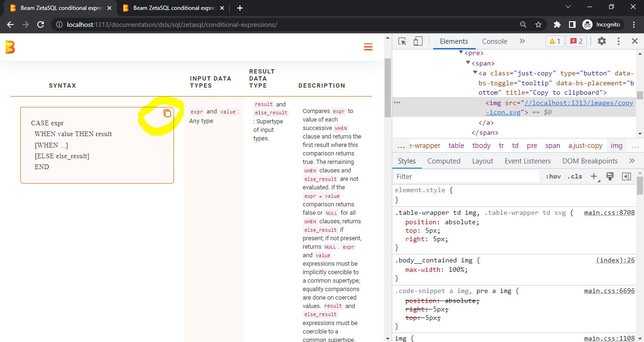This screenshot has height=342, width=644.
Task: Open main.css:6696 source link
Action: coord(609,291)
